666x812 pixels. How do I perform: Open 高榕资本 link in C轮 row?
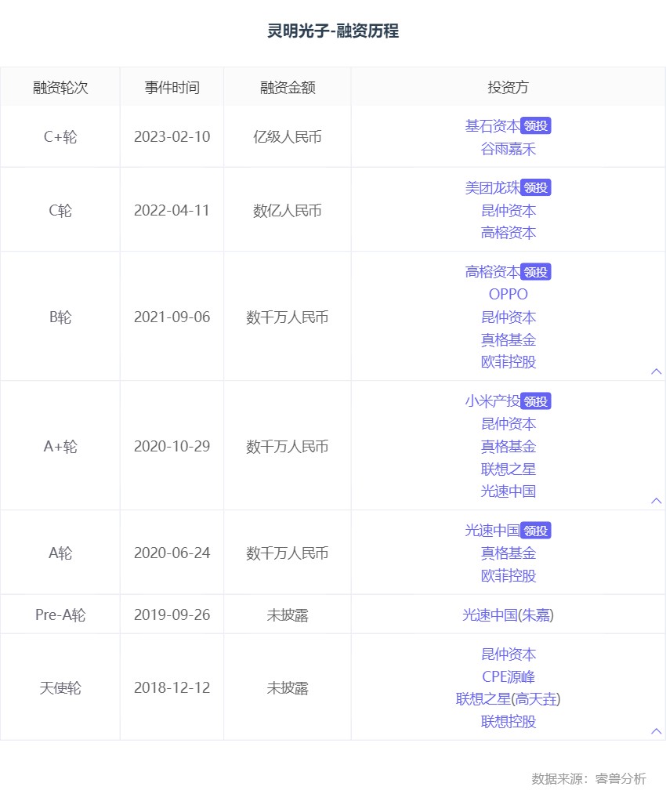pos(508,233)
